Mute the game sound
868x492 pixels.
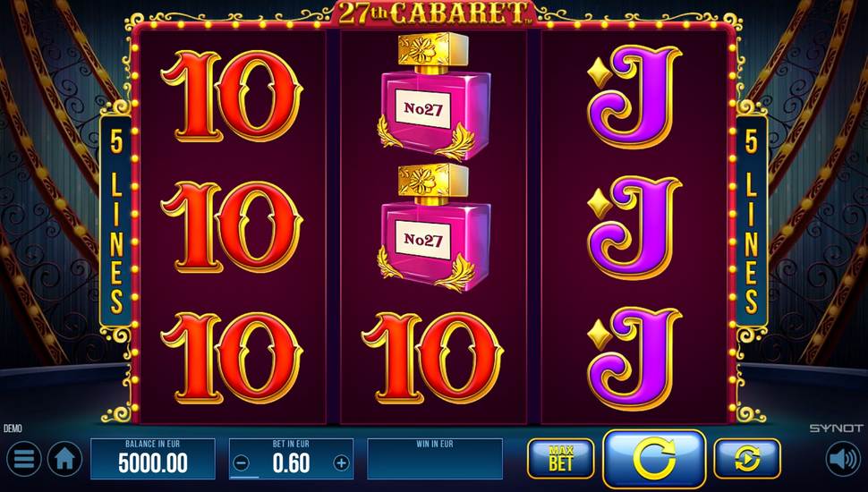pos(843,459)
